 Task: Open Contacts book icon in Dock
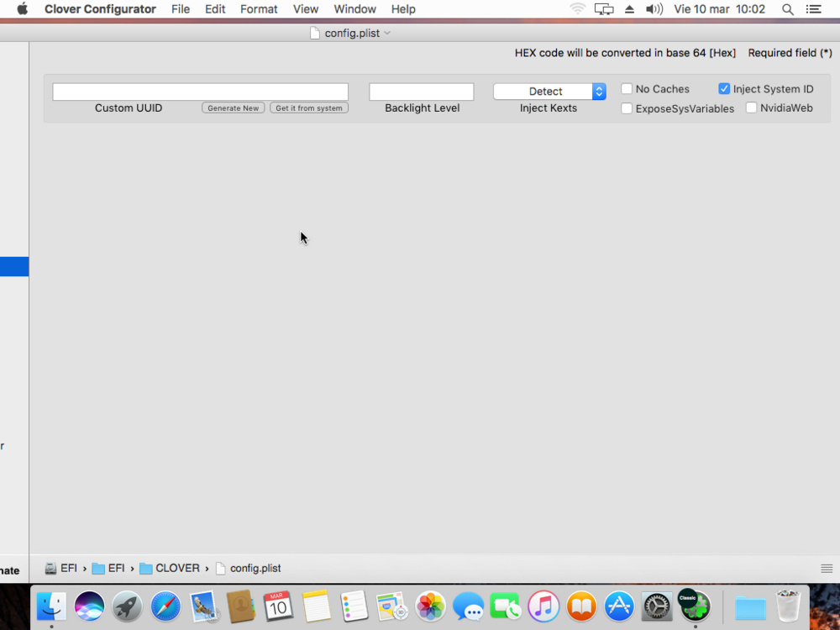[x=241, y=606]
